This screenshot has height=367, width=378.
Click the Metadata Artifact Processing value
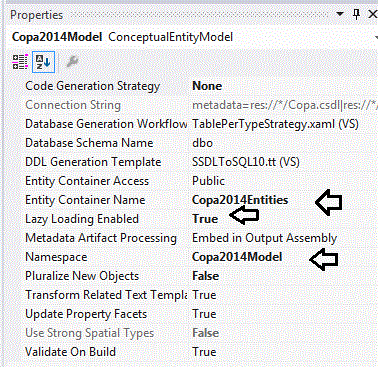click(265, 238)
